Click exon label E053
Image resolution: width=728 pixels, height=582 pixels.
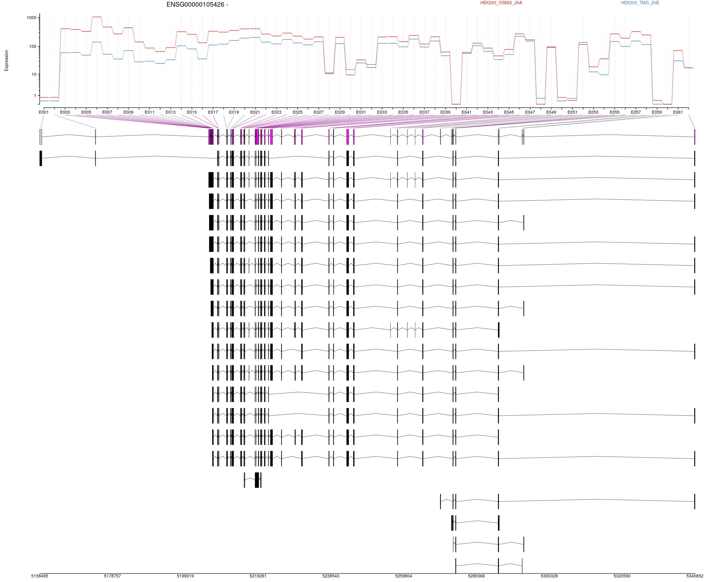coord(594,112)
